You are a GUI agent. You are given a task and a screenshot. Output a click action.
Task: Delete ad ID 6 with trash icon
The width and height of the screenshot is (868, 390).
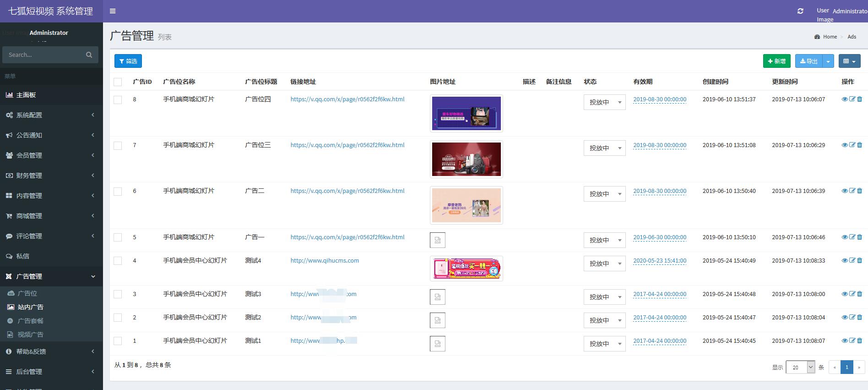[859, 191]
